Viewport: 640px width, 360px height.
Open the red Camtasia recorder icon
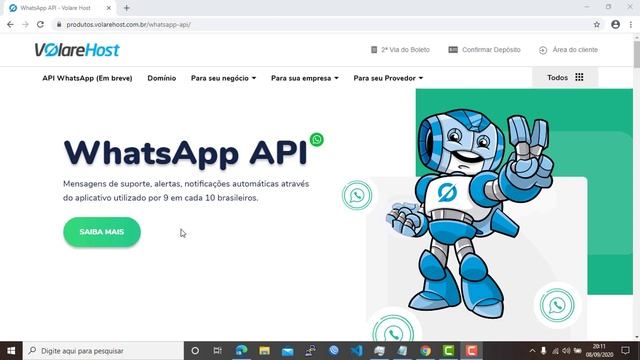(471, 351)
